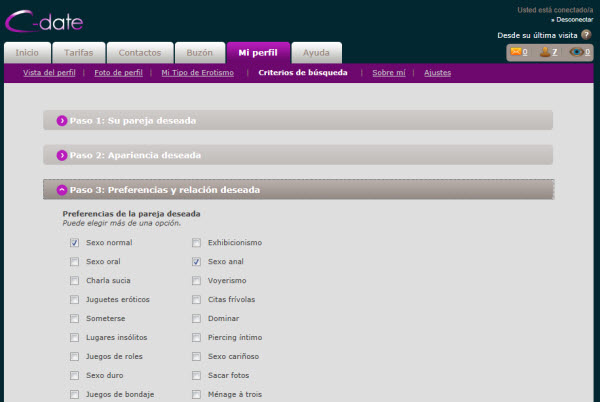Click the new messages count 0
The height and width of the screenshot is (402, 600).
[525, 52]
